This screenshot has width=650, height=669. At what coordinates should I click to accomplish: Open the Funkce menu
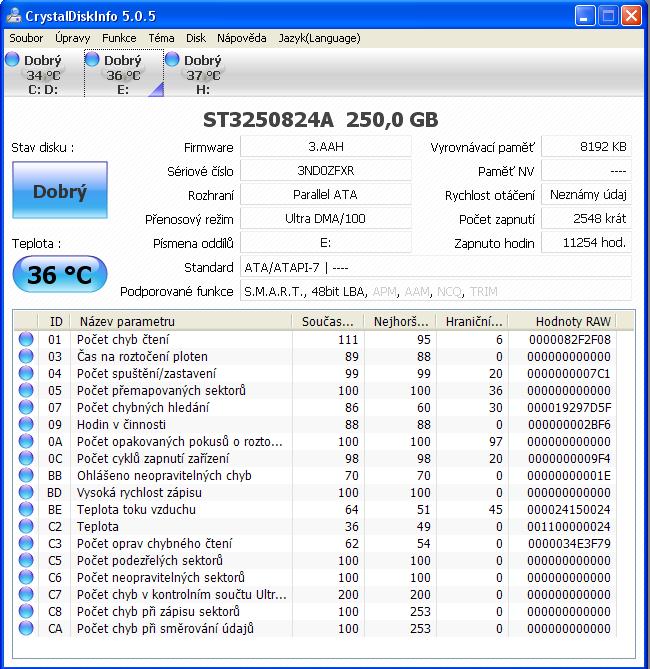[119, 38]
